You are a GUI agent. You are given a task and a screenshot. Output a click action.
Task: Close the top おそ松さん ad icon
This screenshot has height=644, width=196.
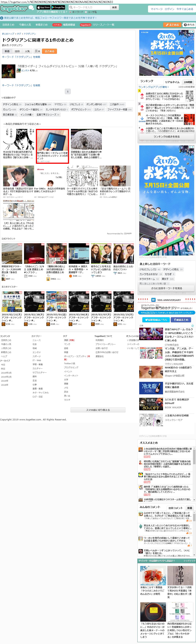(x=193, y=32)
